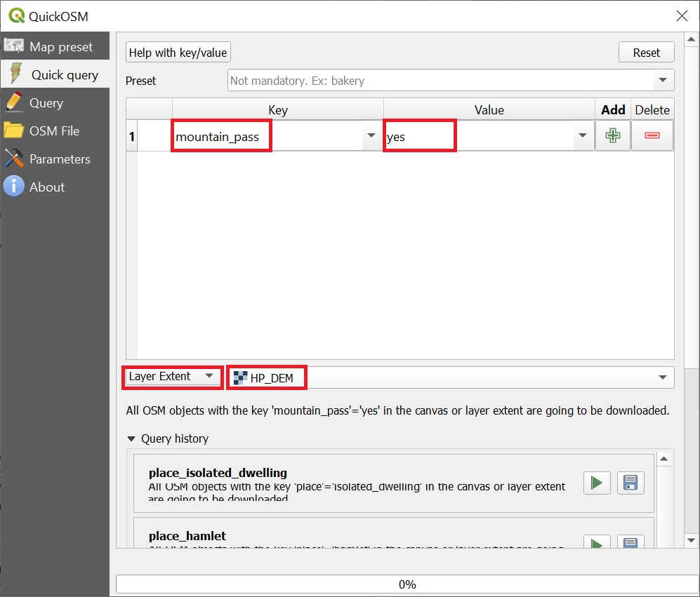Click the About info icon
The image size is (700, 597).
pyautogui.click(x=14, y=186)
